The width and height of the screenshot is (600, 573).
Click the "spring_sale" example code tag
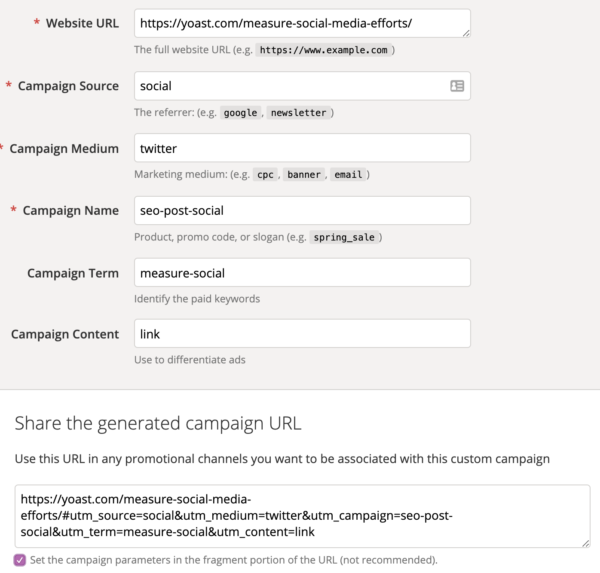click(343, 237)
